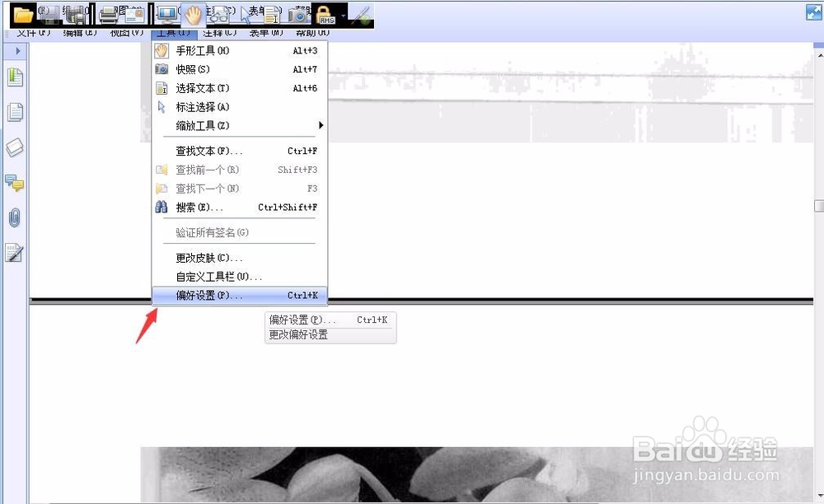The height and width of the screenshot is (504, 824).
Task: Choose 查找文本 (F)... from the menu
Action: pyautogui.click(x=240, y=152)
